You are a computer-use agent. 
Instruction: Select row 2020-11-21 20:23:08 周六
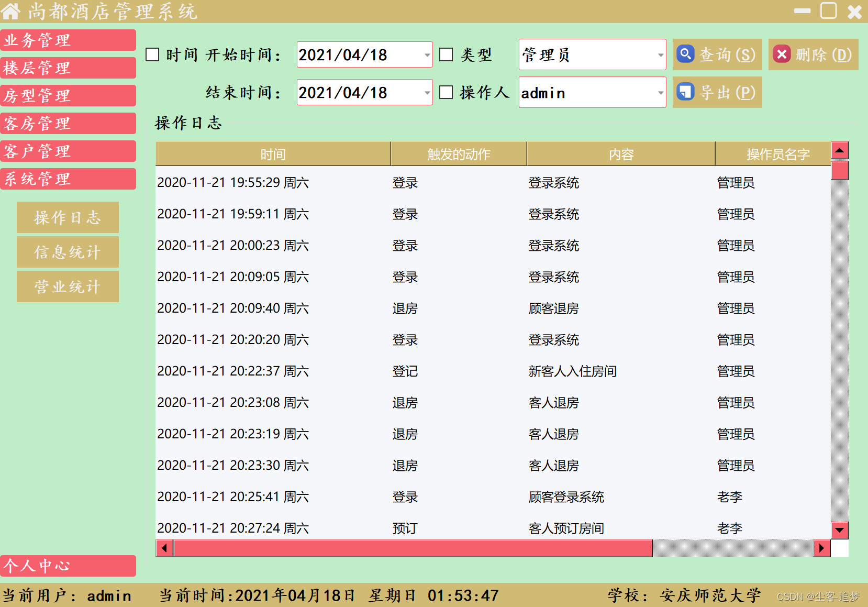493,402
